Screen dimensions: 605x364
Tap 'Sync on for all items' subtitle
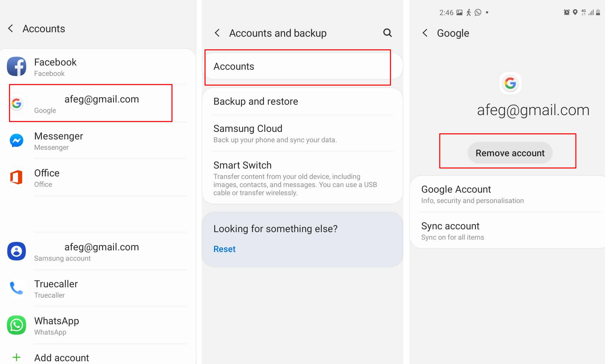point(453,237)
